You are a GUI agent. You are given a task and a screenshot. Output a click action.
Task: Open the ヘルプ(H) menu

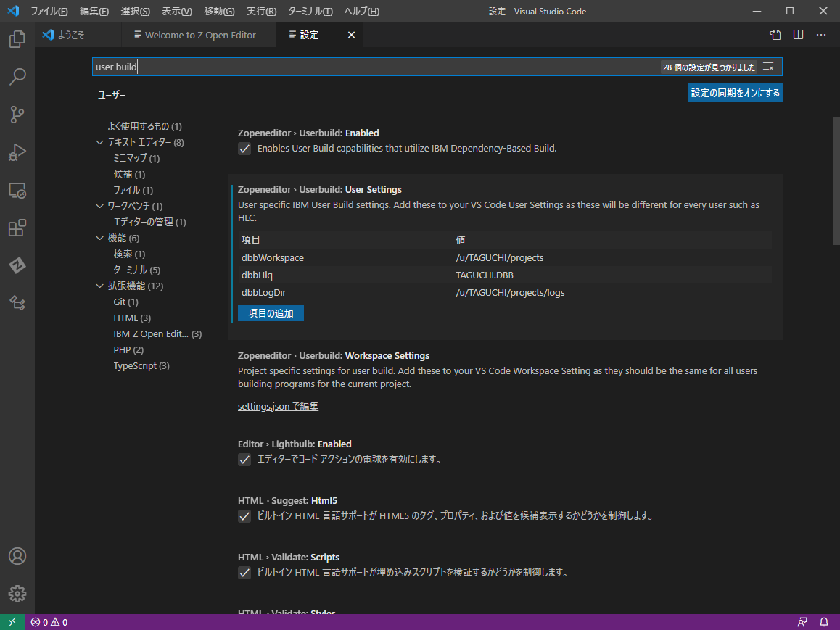pos(362,12)
